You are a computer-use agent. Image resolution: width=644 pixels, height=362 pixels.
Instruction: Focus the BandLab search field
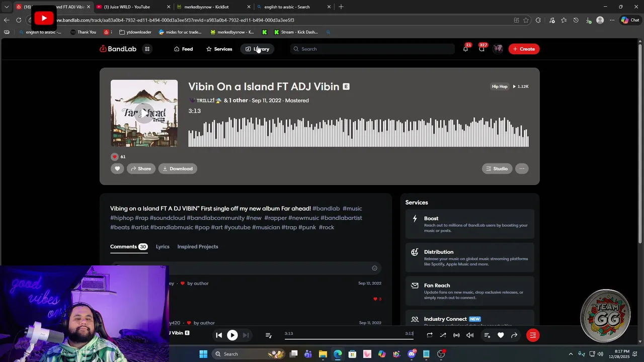(372, 49)
